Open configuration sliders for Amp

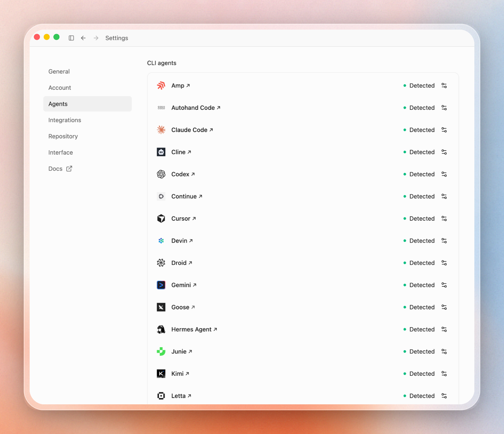[444, 86]
